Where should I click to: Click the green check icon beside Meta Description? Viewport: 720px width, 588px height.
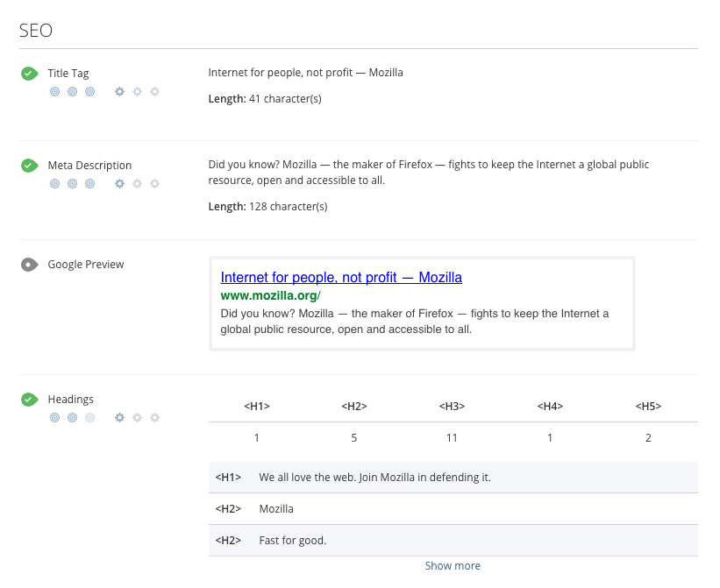click(x=30, y=166)
